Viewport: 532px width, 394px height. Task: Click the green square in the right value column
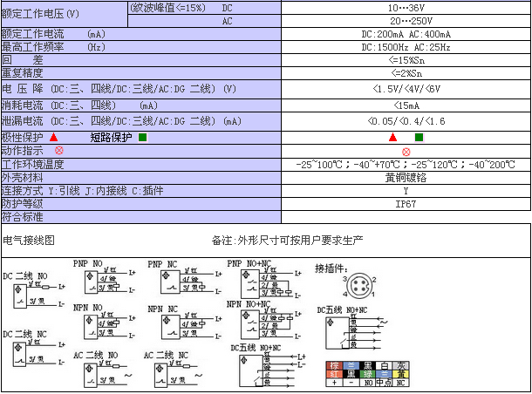(x=419, y=138)
